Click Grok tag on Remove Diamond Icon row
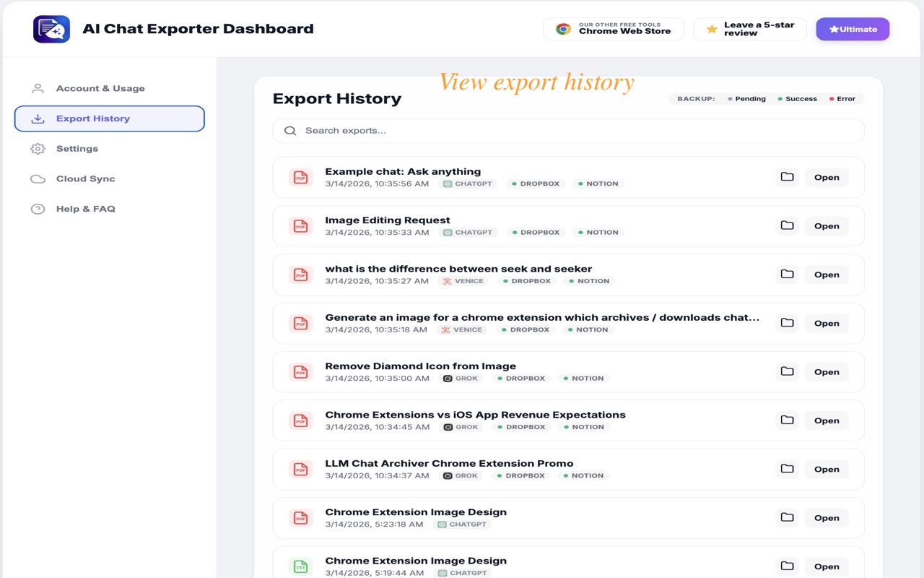 coord(461,378)
